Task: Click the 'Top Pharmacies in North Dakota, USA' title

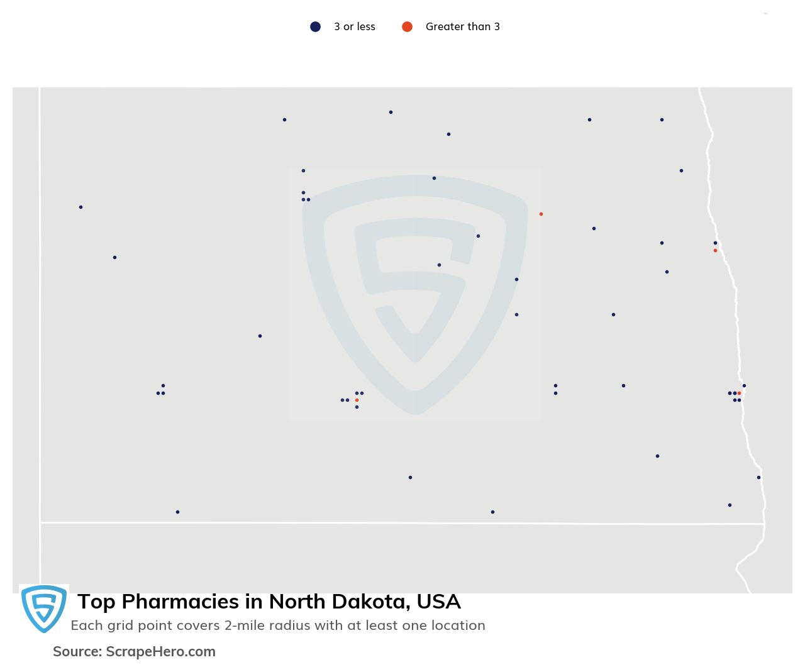Action: 269,602
